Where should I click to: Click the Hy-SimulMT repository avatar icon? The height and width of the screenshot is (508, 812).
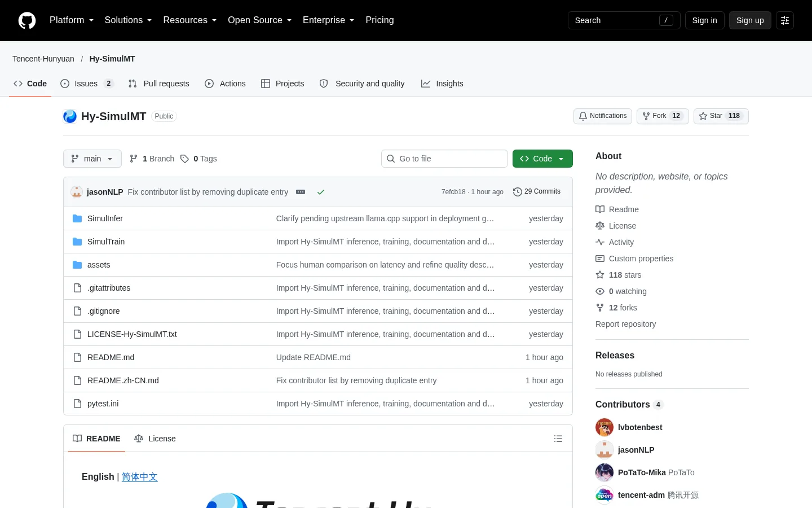point(70,116)
